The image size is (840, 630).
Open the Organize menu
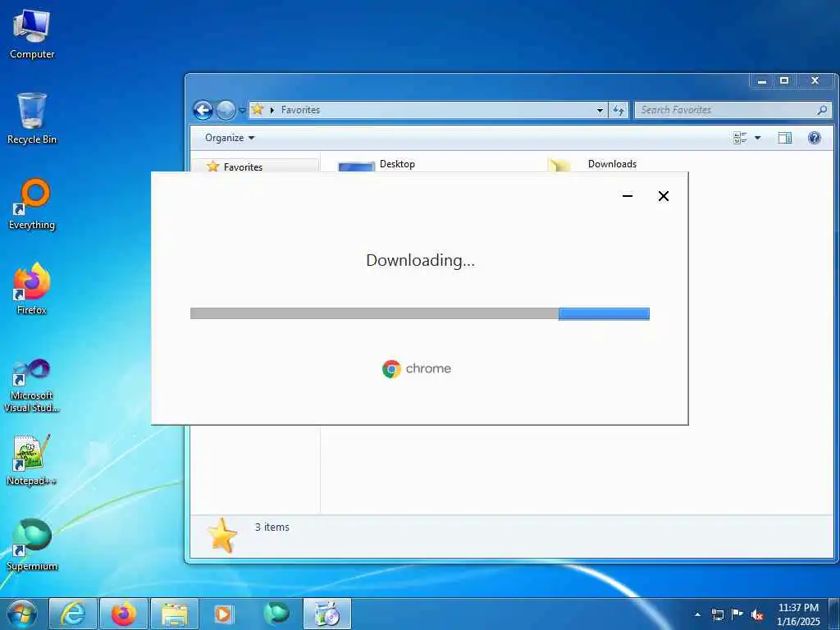tap(230, 138)
